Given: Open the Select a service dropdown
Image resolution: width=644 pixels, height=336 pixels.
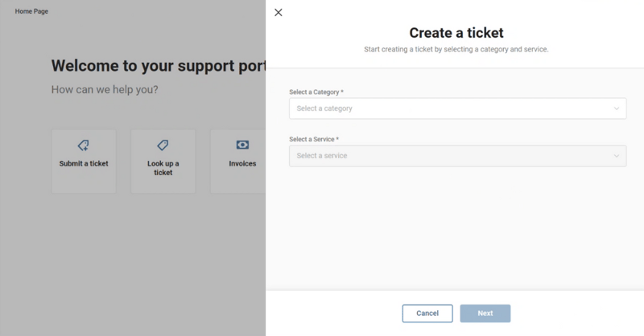Looking at the screenshot, I should click(x=457, y=155).
